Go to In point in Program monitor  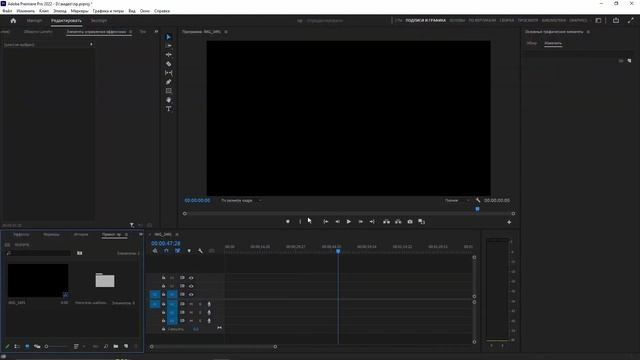(x=326, y=222)
